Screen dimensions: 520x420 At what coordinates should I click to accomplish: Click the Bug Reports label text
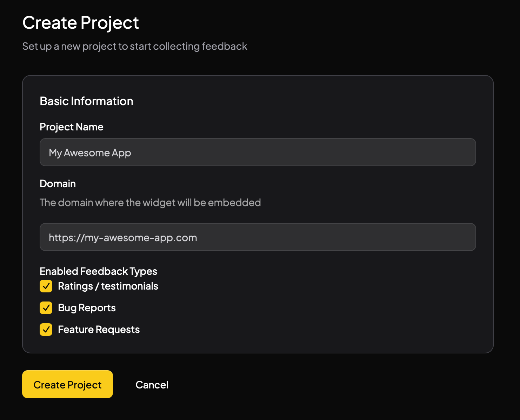pyautogui.click(x=86, y=308)
